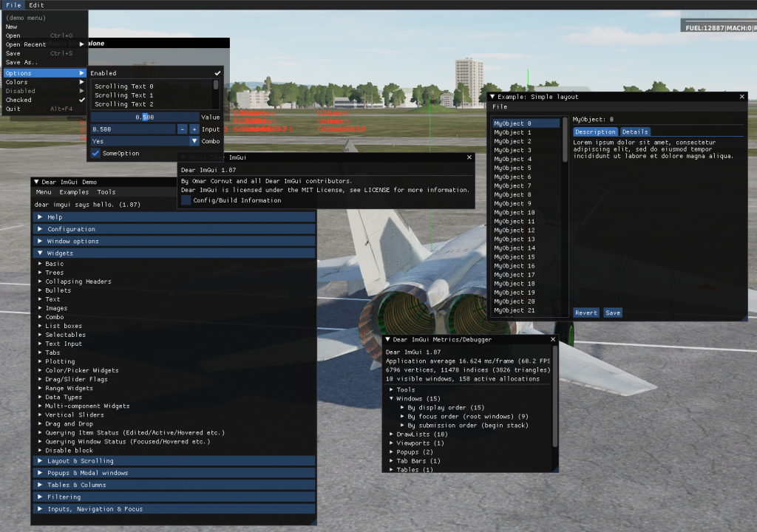Image resolution: width=757 pixels, height=532 pixels.
Task: Expand the Basic tree node
Action: coord(41,264)
